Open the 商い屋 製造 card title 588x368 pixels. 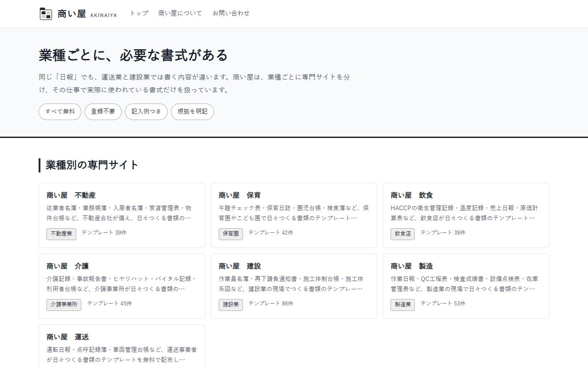(412, 266)
